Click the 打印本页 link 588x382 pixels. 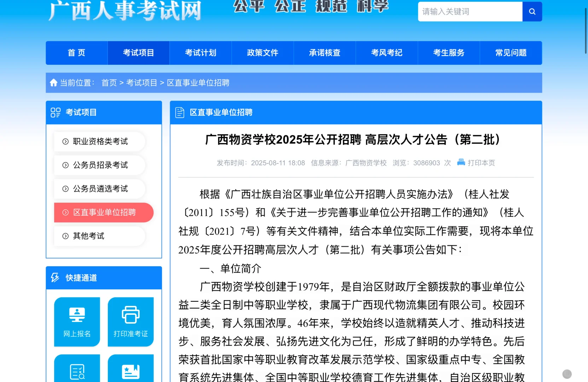(x=481, y=163)
